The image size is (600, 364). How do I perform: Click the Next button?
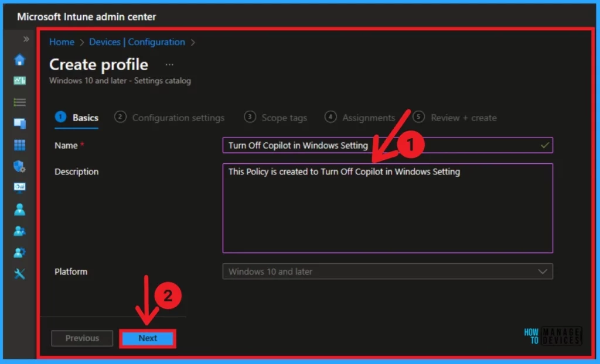point(148,338)
